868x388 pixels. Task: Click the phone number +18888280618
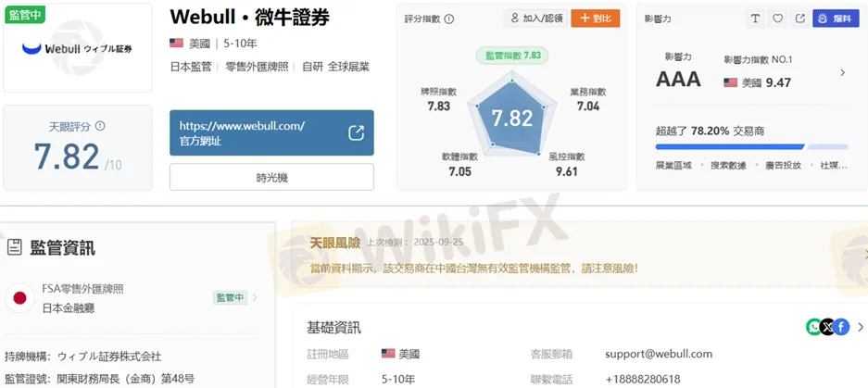click(643, 380)
